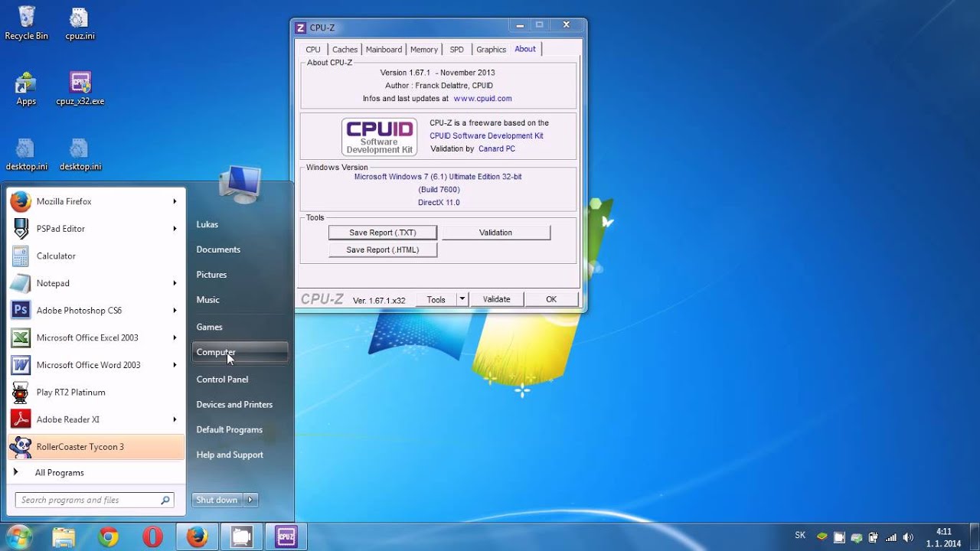Image resolution: width=980 pixels, height=551 pixels.
Task: Open CPUID Software Development Kit link
Action: coord(486,135)
